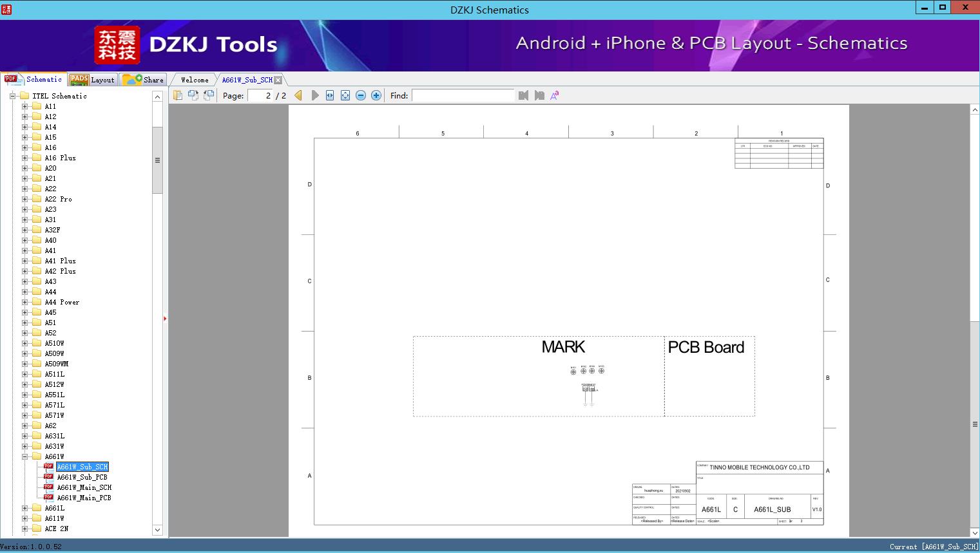Select the A42 Plus folder

(x=61, y=271)
